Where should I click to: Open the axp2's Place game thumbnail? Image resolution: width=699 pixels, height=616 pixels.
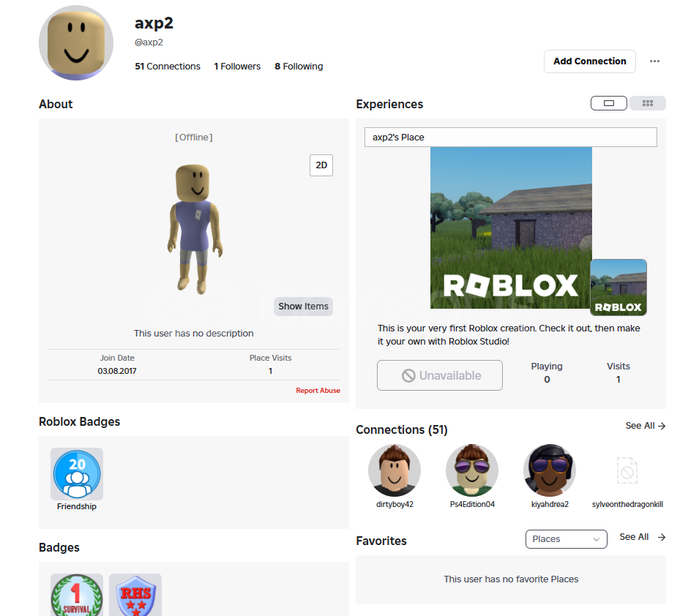[511, 228]
